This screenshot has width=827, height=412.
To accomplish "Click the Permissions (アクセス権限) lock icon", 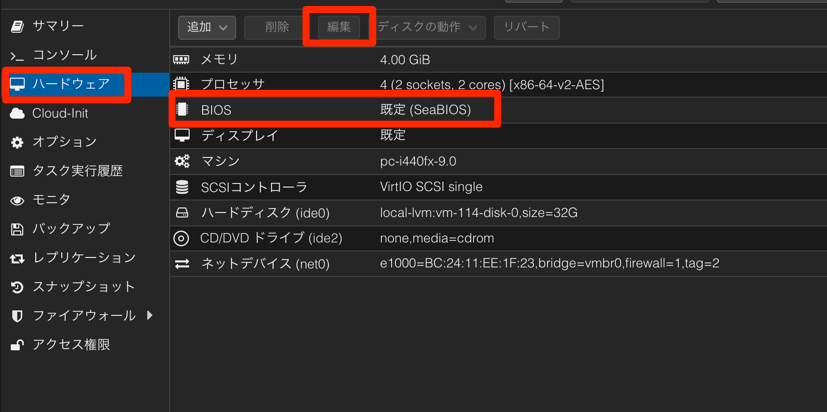I will pos(17,345).
